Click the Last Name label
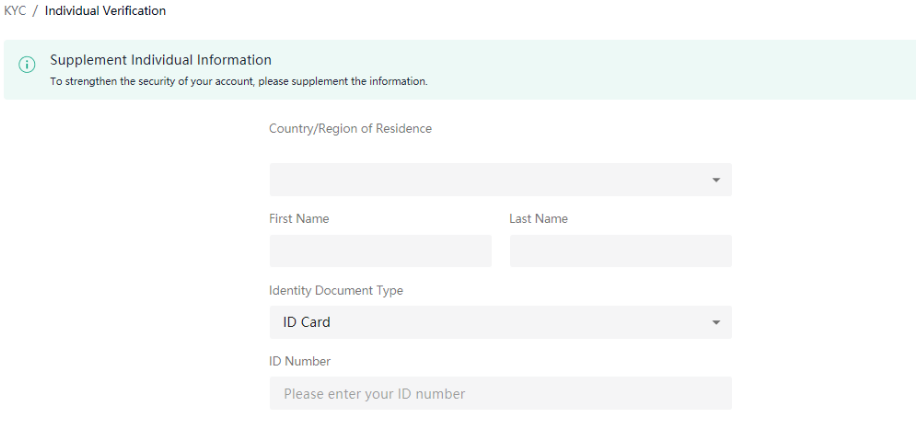 (539, 219)
